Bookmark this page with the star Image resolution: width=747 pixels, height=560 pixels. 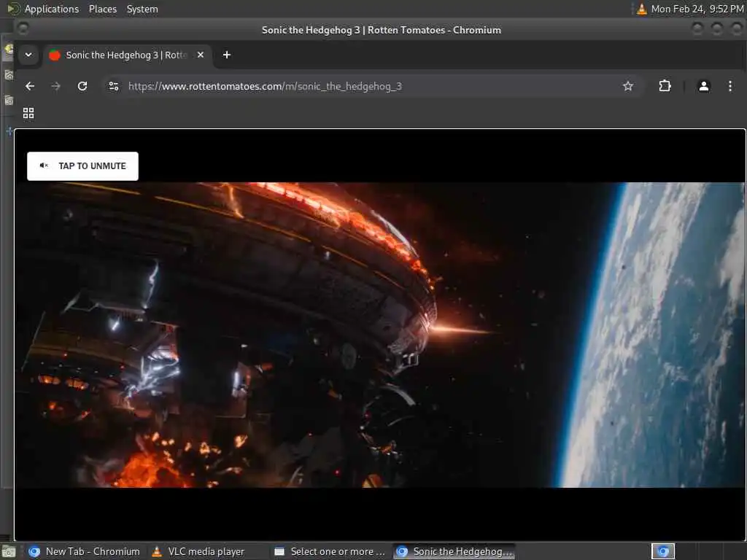(628, 86)
